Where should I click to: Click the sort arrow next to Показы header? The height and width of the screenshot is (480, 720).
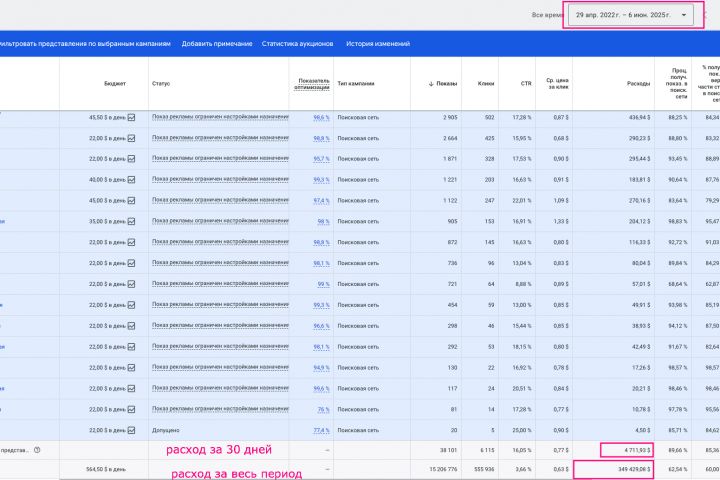coord(431,84)
